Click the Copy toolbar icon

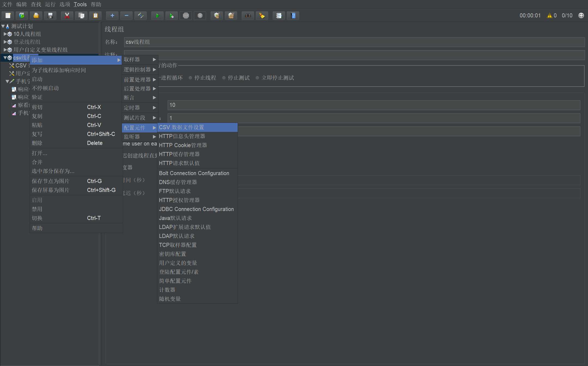point(81,15)
